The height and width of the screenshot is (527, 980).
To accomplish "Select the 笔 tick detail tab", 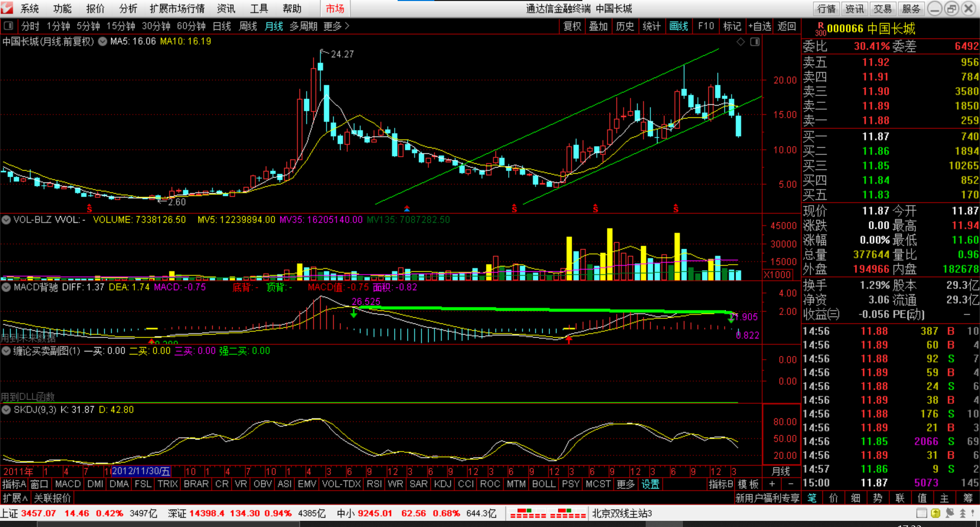I will point(812,498).
